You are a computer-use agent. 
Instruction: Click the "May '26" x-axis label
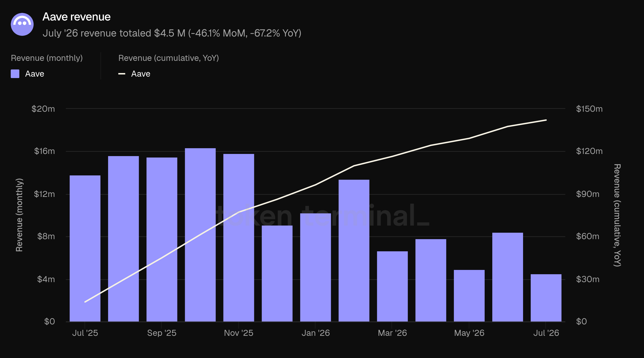click(469, 333)
